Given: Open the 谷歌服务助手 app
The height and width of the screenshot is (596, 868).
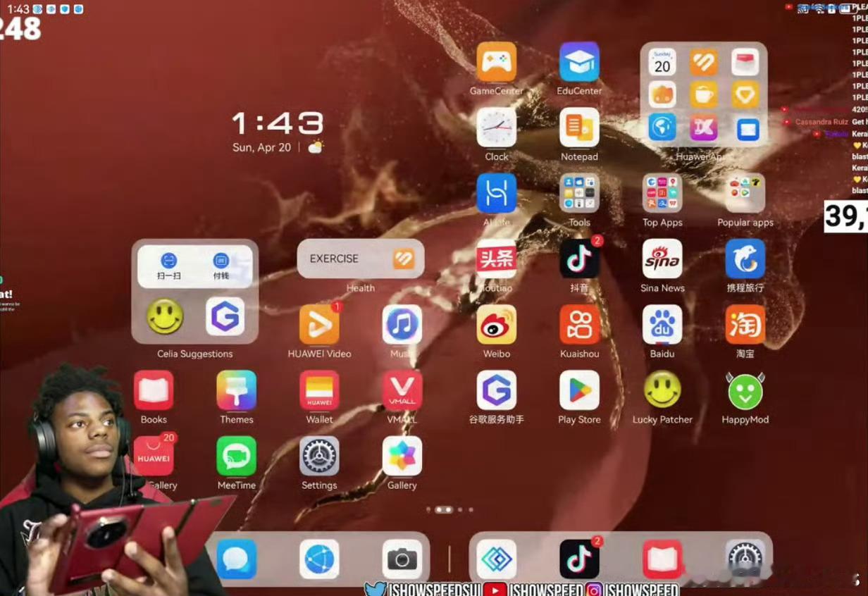Looking at the screenshot, I should (496, 390).
